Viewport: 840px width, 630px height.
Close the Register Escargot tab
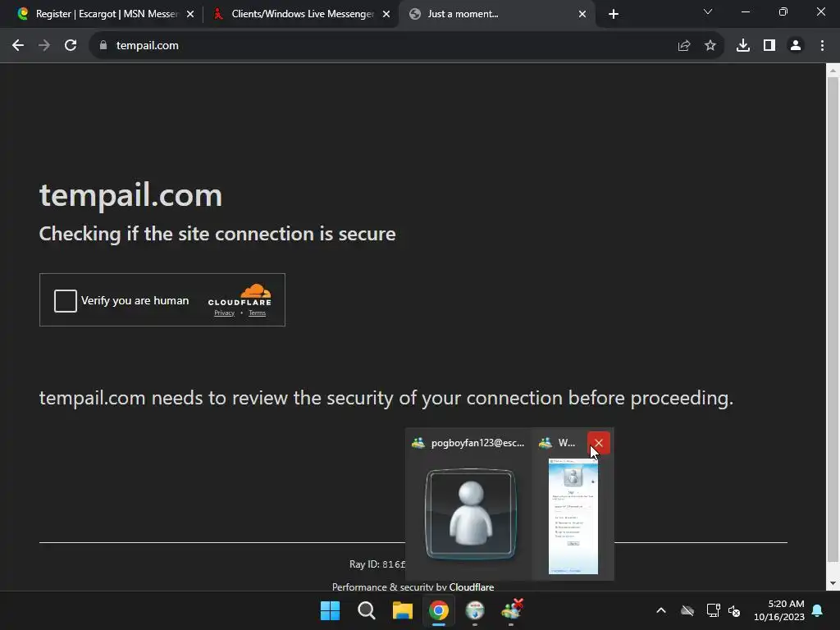coord(190,14)
